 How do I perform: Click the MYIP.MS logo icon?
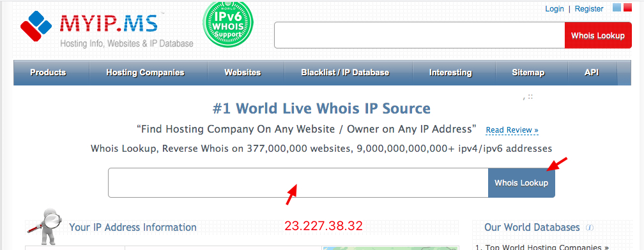pos(36,26)
